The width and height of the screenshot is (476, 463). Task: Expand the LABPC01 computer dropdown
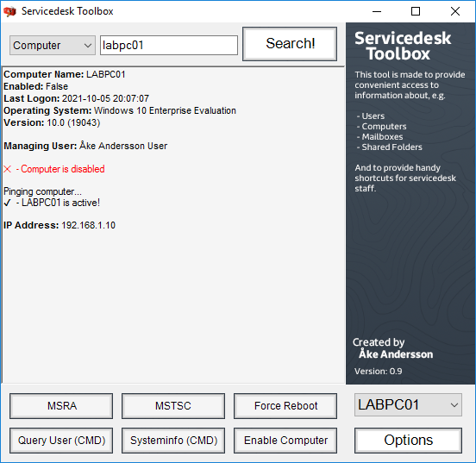(x=408, y=405)
